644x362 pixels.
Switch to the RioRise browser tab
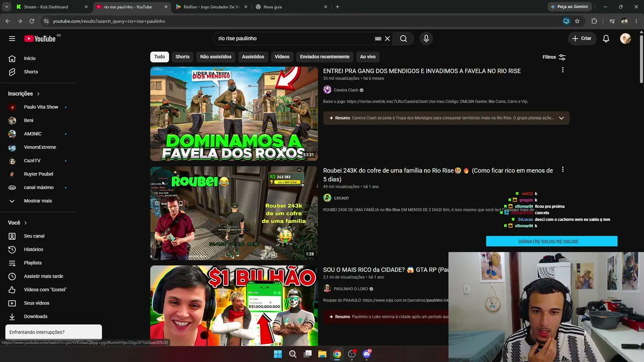coord(211,7)
